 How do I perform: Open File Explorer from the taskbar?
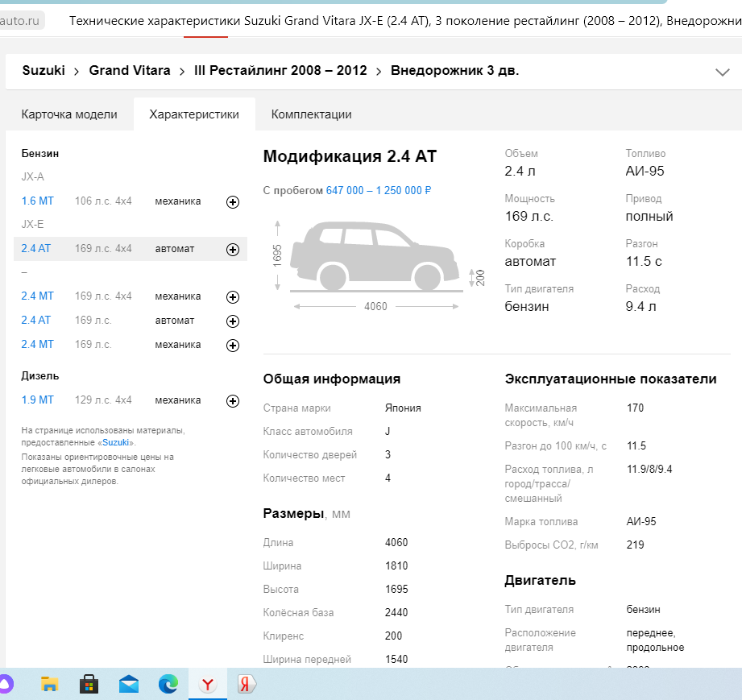49,684
